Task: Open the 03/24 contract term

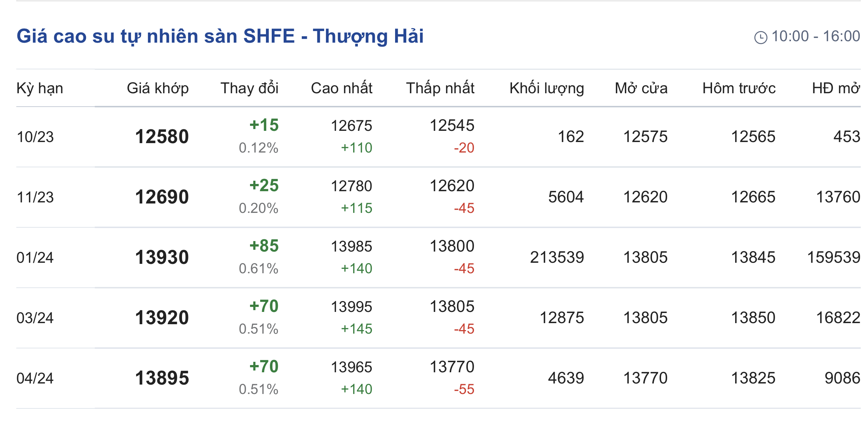Action: tap(35, 318)
